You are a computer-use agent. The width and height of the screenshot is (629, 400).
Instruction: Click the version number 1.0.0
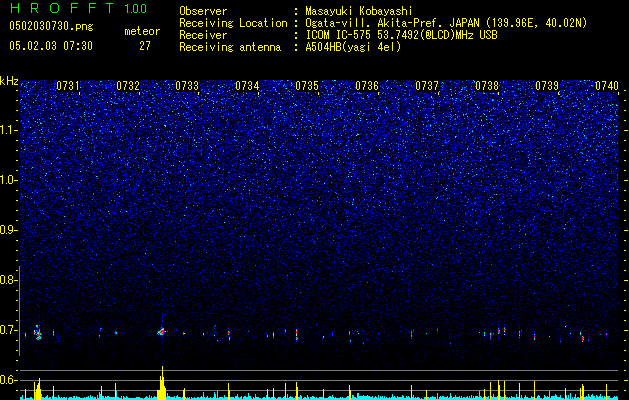136,9
